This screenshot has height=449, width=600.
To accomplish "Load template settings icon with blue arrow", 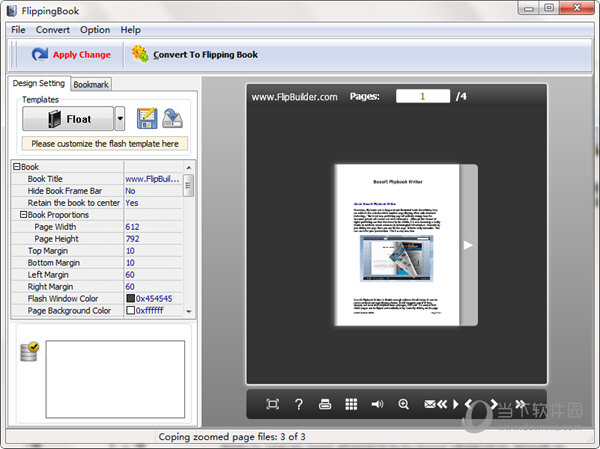I will pos(173,118).
